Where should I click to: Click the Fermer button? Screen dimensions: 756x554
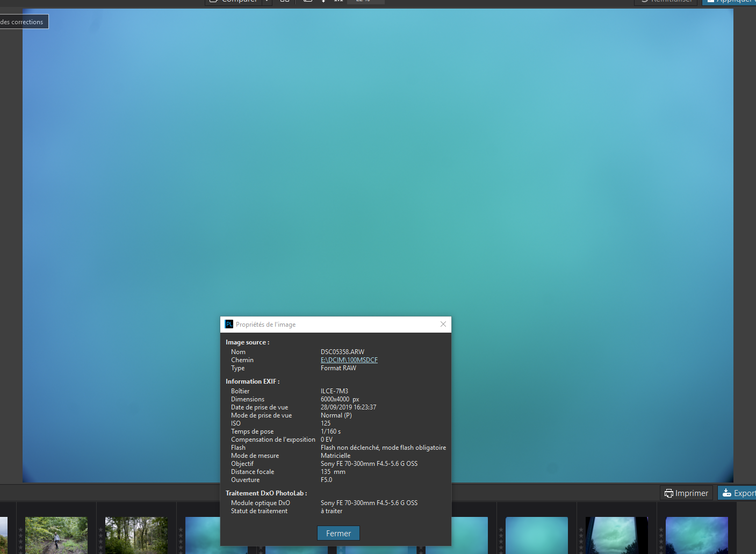[x=339, y=533]
